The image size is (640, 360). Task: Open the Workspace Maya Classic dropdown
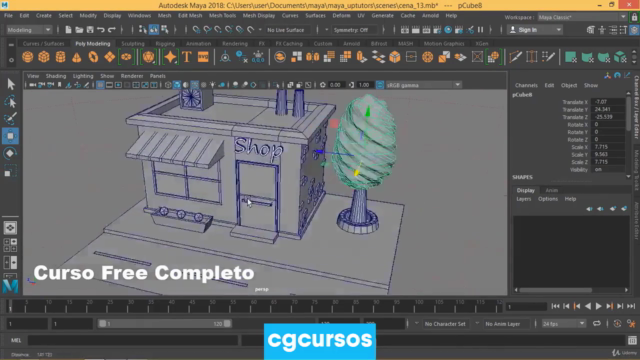(x=582, y=18)
